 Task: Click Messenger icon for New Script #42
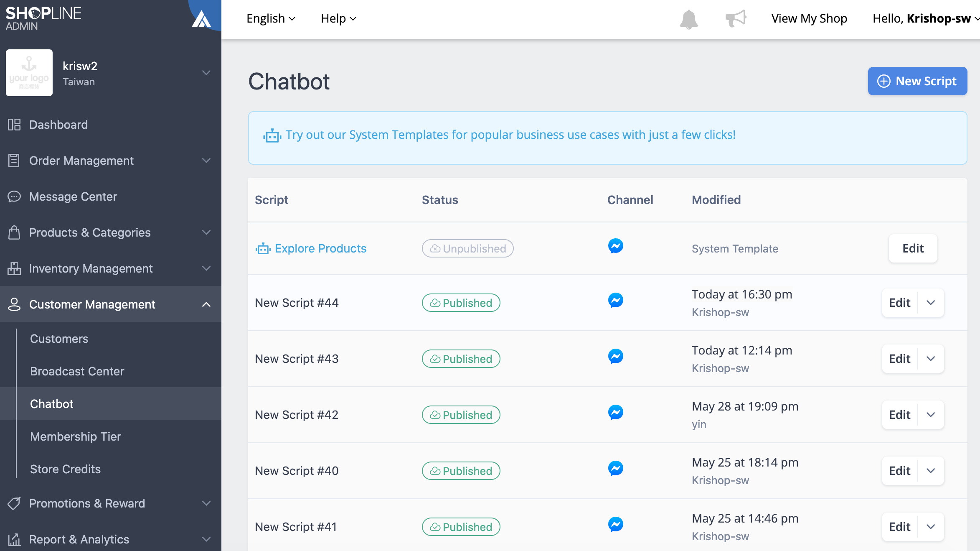pyautogui.click(x=616, y=412)
